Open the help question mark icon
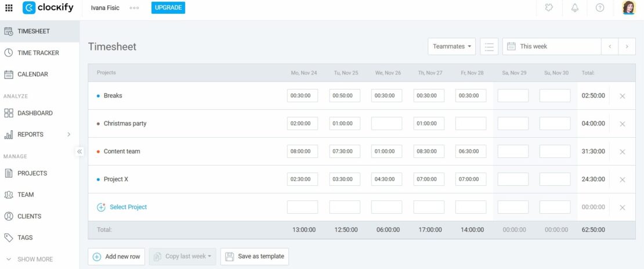Image resolution: width=644 pixels, height=269 pixels. pyautogui.click(x=600, y=8)
